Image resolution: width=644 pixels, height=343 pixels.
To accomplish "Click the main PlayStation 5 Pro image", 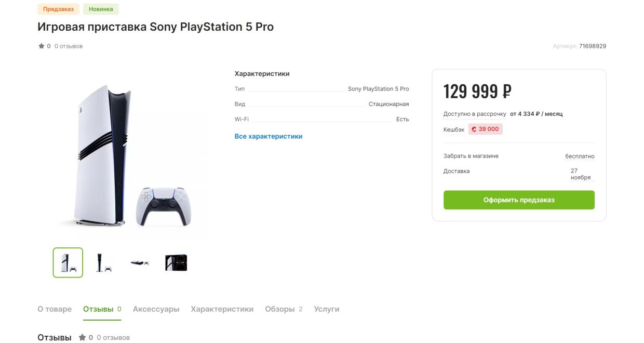I will 132,156.
